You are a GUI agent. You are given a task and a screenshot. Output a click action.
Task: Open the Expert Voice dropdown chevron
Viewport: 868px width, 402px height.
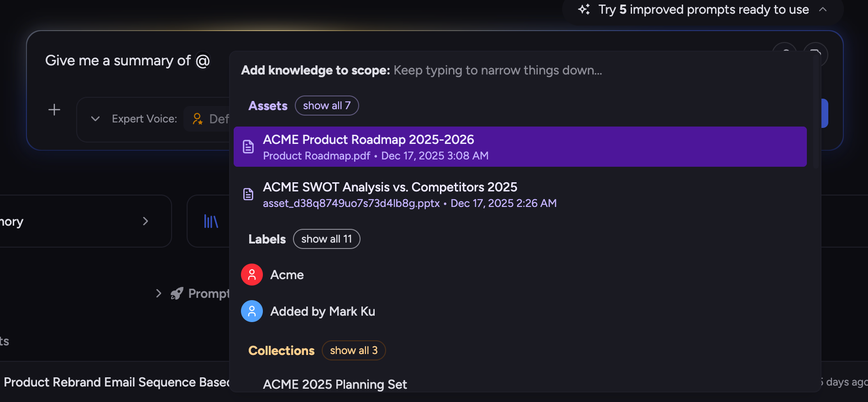pyautogui.click(x=95, y=119)
